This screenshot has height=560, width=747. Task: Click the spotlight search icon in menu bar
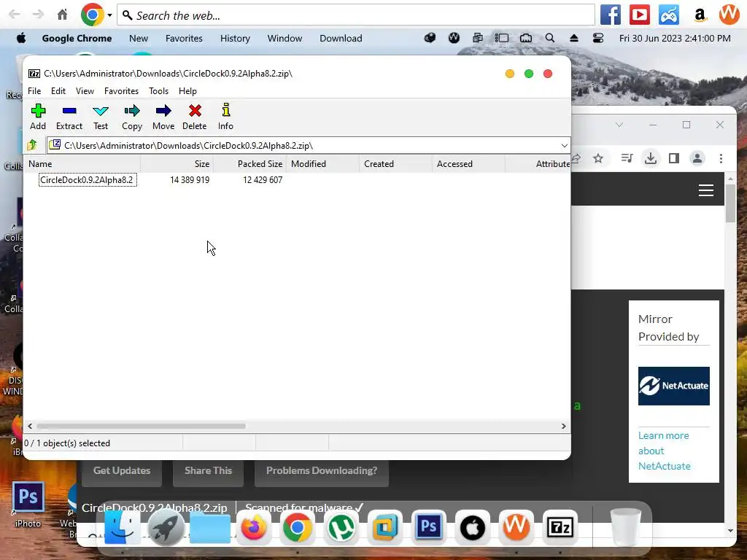click(x=550, y=38)
